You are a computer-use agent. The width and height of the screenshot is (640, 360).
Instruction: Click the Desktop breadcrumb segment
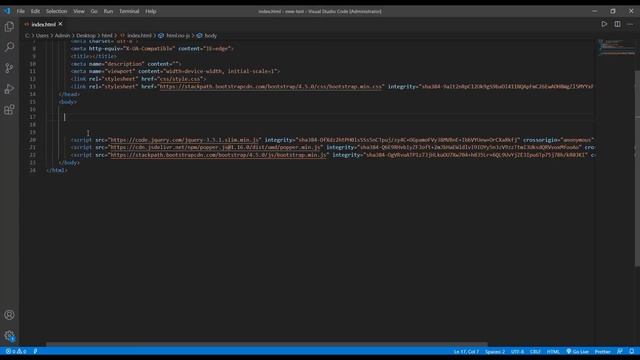(86, 36)
